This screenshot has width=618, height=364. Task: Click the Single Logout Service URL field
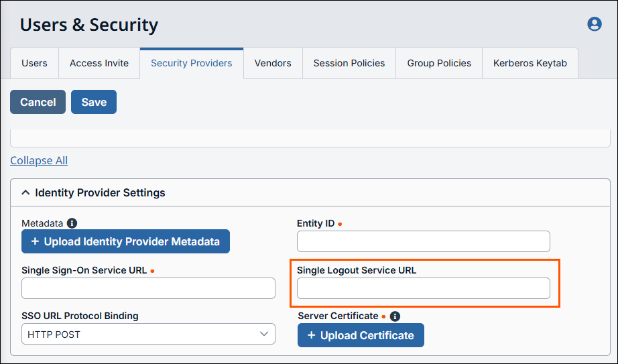pyautogui.click(x=423, y=288)
